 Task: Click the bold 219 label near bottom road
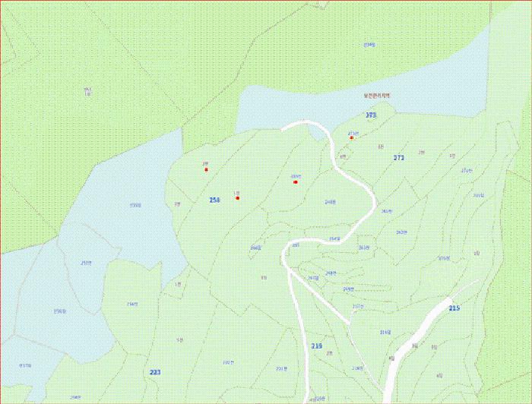(x=317, y=346)
